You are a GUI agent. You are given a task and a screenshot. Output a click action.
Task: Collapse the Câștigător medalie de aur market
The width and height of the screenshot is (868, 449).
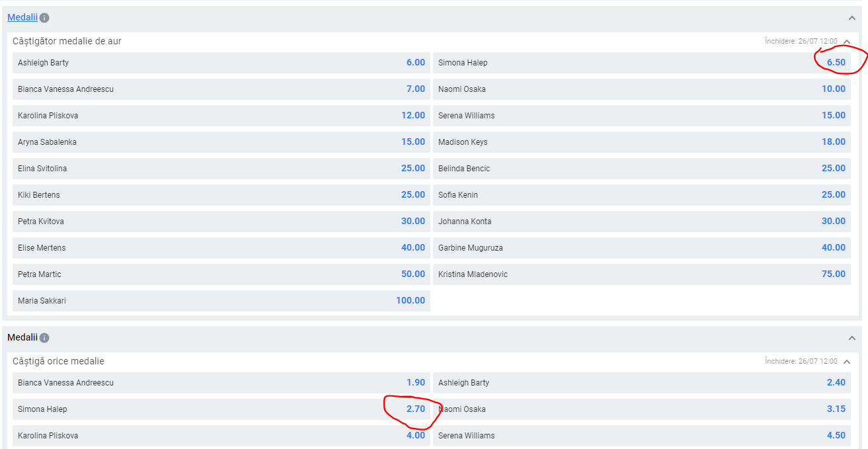(847, 42)
